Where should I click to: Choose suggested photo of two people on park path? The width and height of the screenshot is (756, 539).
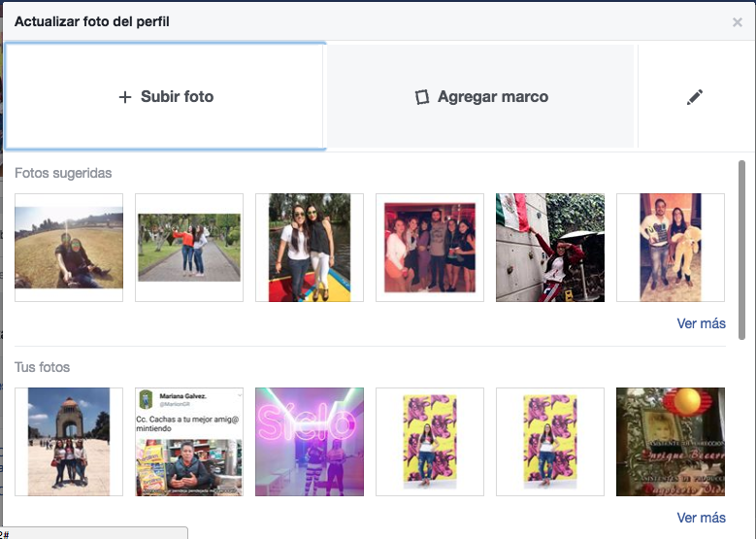[x=189, y=248]
